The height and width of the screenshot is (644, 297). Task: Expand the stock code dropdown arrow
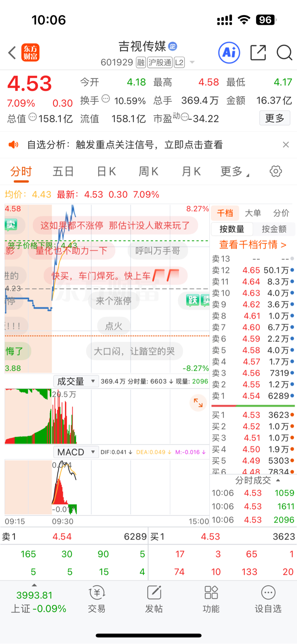pos(192,63)
